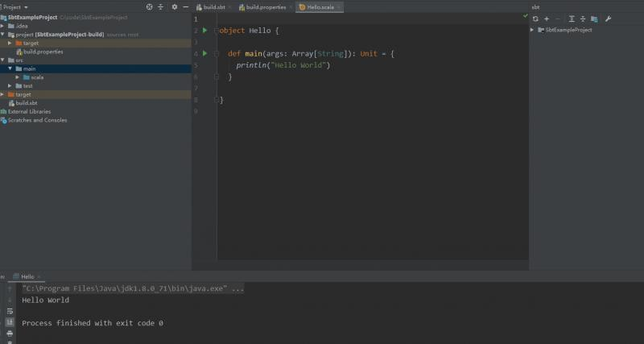Expand the test folder
This screenshot has width=644, height=344.
[10, 86]
